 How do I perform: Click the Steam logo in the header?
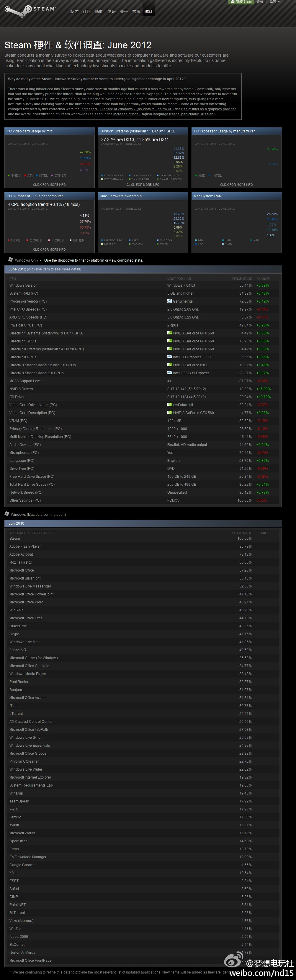coord(30,10)
